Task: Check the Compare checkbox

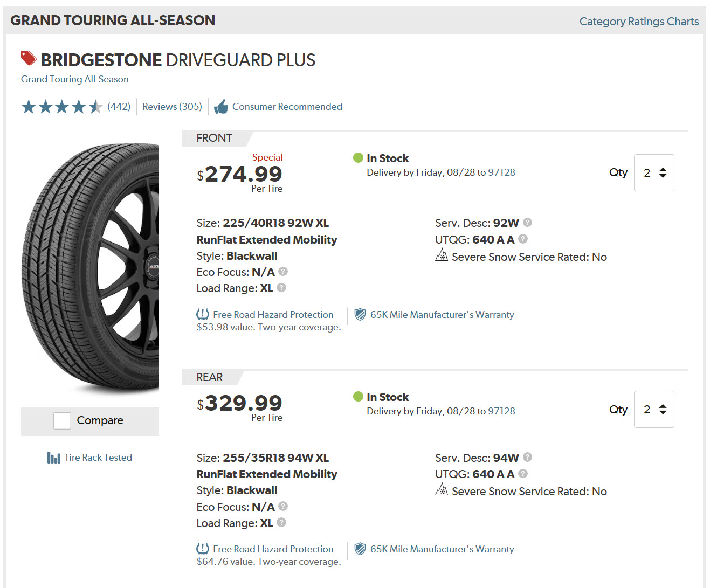Action: [x=62, y=420]
